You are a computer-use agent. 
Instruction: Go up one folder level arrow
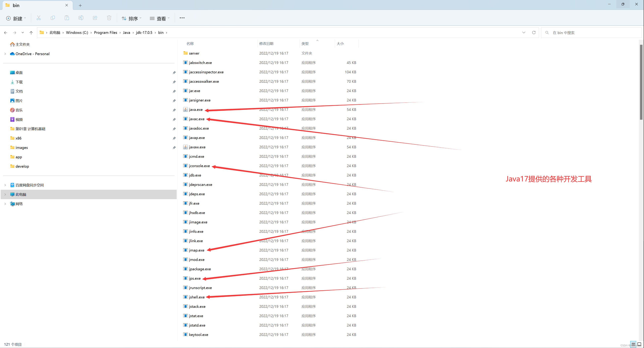tap(31, 33)
